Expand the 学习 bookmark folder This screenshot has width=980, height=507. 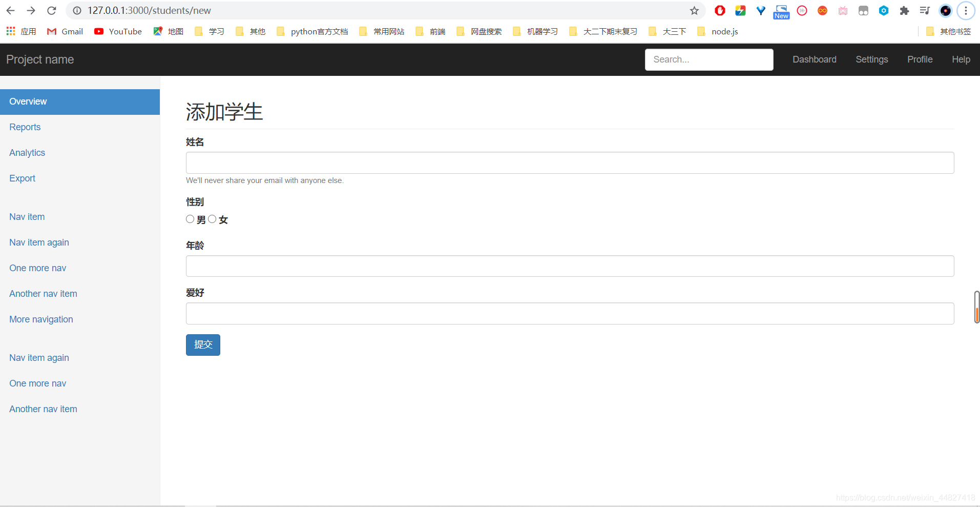[210, 31]
